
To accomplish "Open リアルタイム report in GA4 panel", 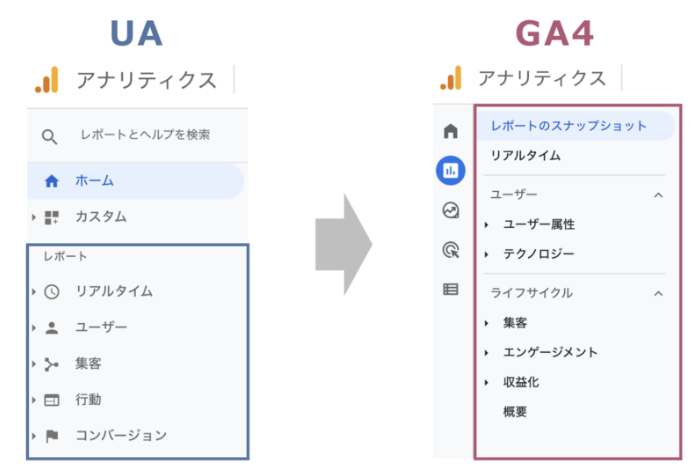I will [526, 155].
